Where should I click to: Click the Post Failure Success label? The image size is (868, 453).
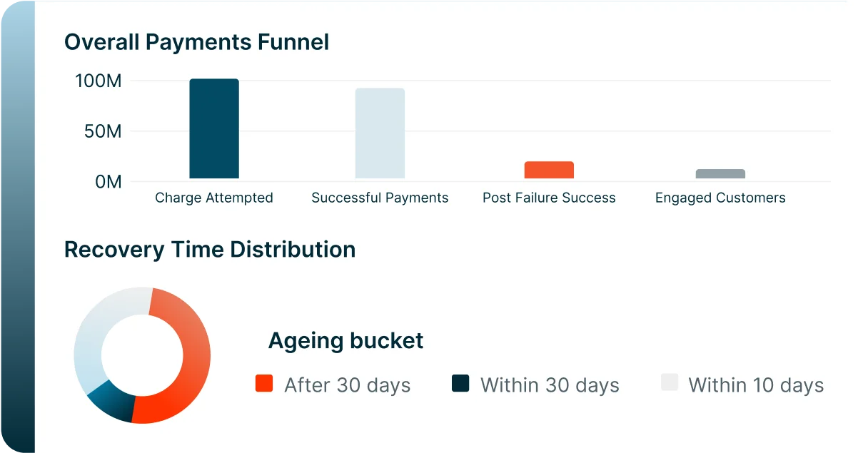(549, 198)
